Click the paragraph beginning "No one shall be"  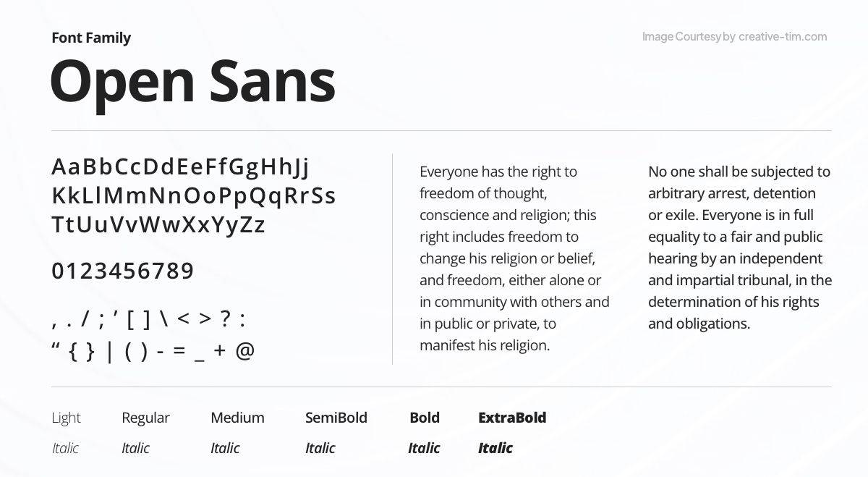click(739, 248)
